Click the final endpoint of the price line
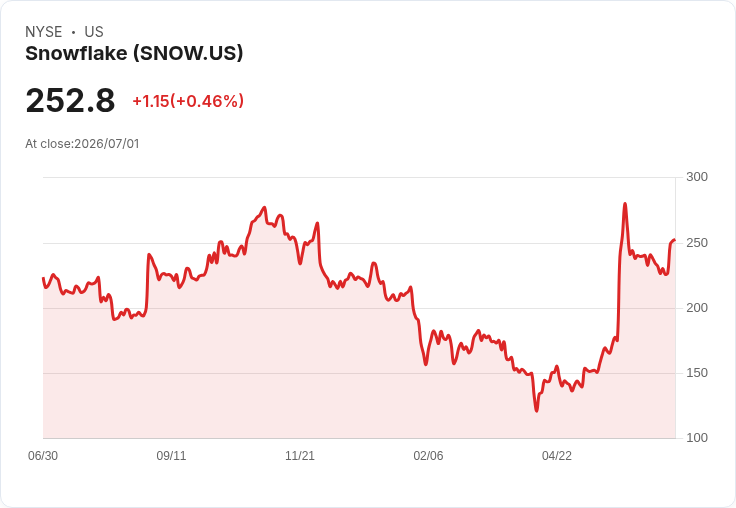This screenshot has height=508, width=736. (675, 240)
